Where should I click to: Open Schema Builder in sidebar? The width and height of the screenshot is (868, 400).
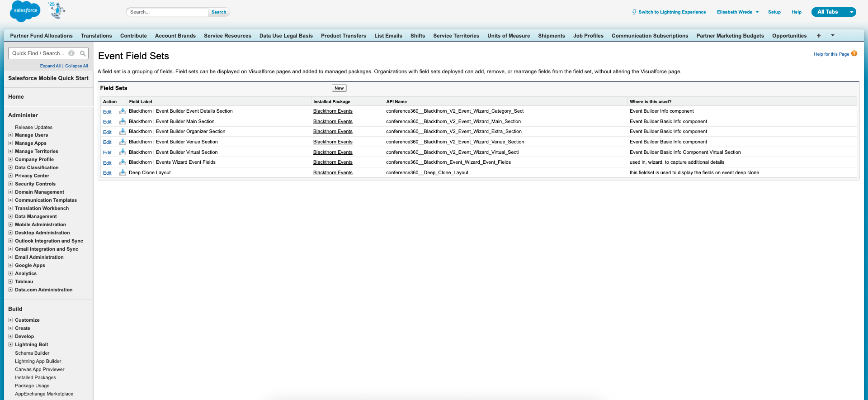[x=32, y=353]
